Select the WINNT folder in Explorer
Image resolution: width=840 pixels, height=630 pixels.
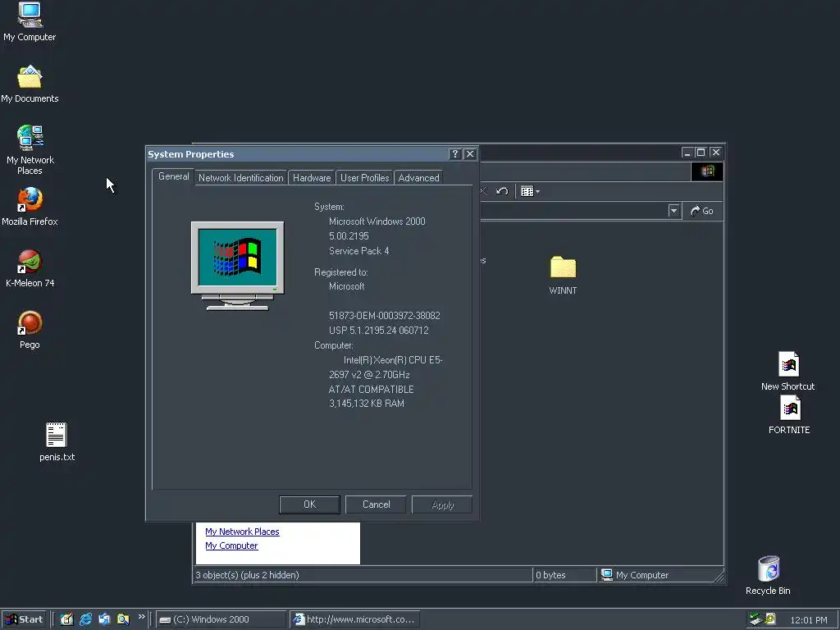[563, 276]
